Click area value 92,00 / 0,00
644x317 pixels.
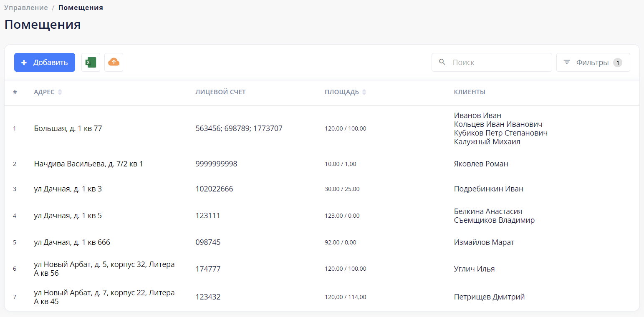click(341, 242)
